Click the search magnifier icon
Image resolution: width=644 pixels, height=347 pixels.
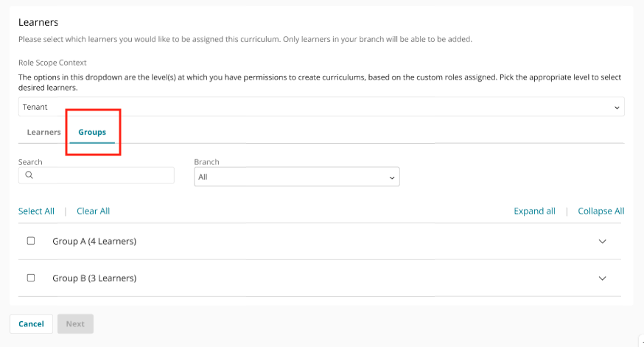[x=29, y=175]
